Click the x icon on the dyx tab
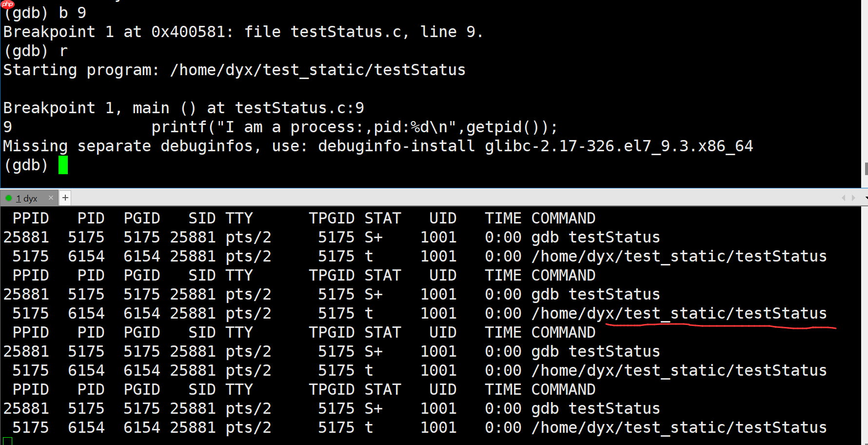 (51, 198)
